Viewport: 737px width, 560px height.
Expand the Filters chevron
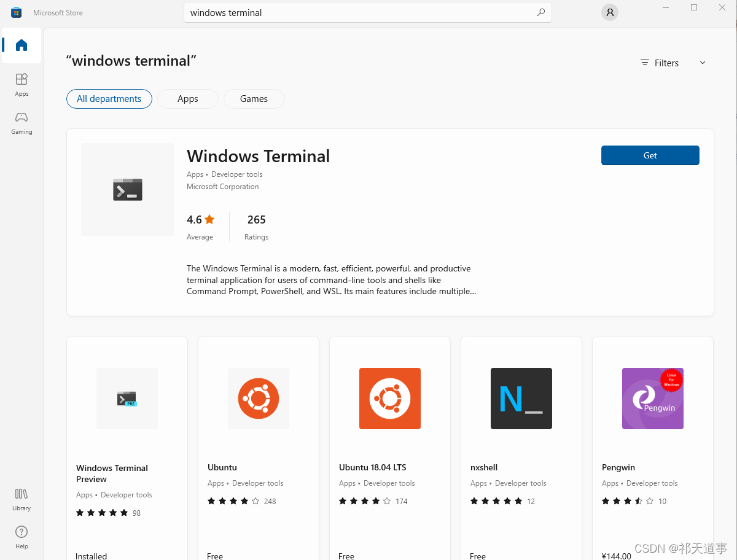tap(703, 63)
